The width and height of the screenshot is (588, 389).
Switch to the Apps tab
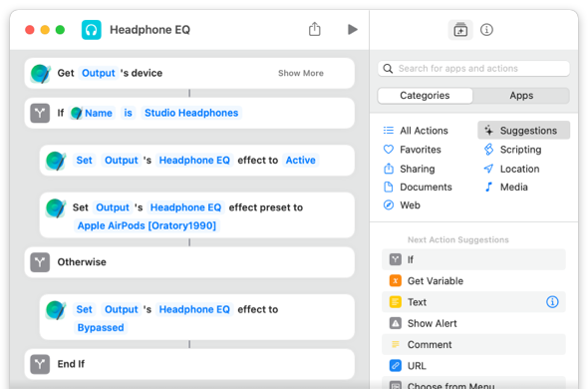point(521,96)
